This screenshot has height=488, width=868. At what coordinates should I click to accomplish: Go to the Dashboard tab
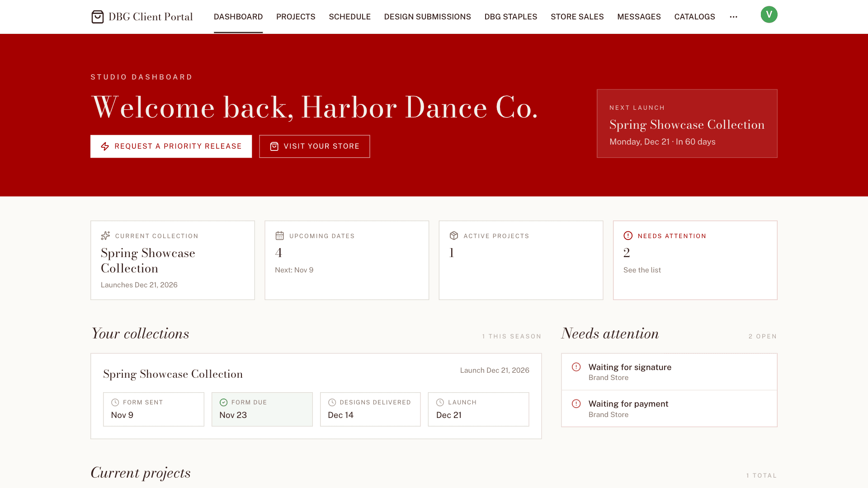coord(238,17)
